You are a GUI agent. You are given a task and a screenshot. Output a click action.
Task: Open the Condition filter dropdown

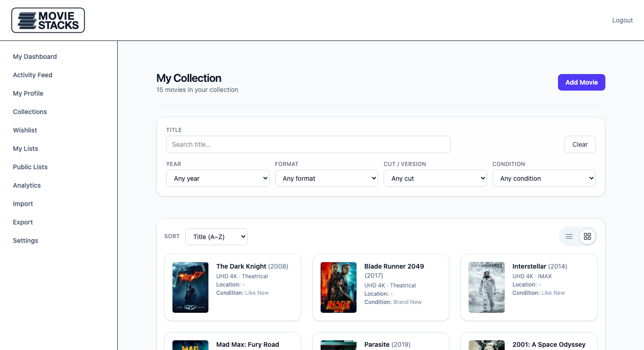[x=544, y=178]
